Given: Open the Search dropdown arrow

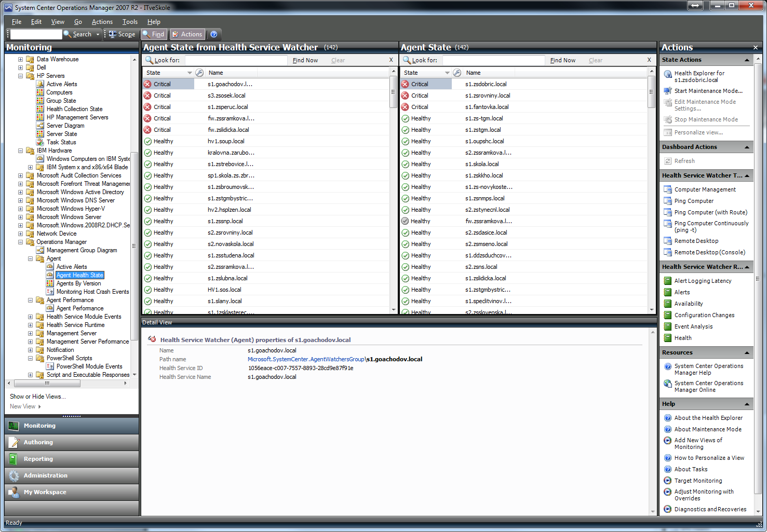Looking at the screenshot, I should [x=97, y=34].
